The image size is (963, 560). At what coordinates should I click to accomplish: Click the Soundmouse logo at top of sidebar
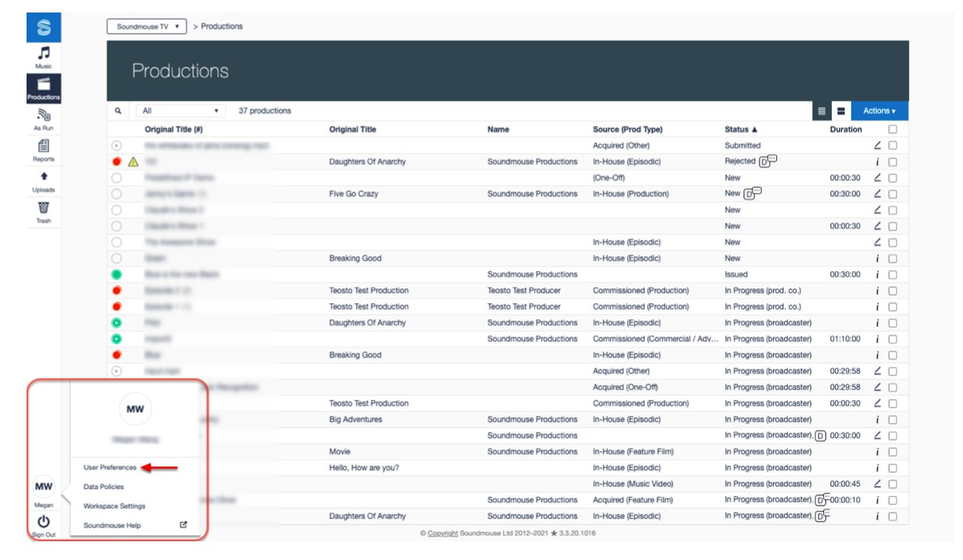click(x=44, y=28)
